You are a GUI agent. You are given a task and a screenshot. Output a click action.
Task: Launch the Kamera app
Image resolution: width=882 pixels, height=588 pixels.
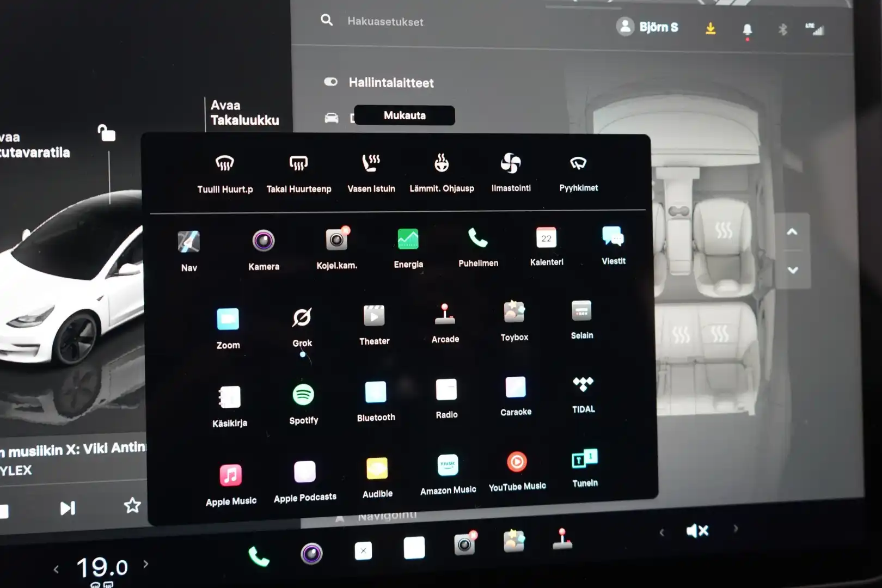pos(264,250)
